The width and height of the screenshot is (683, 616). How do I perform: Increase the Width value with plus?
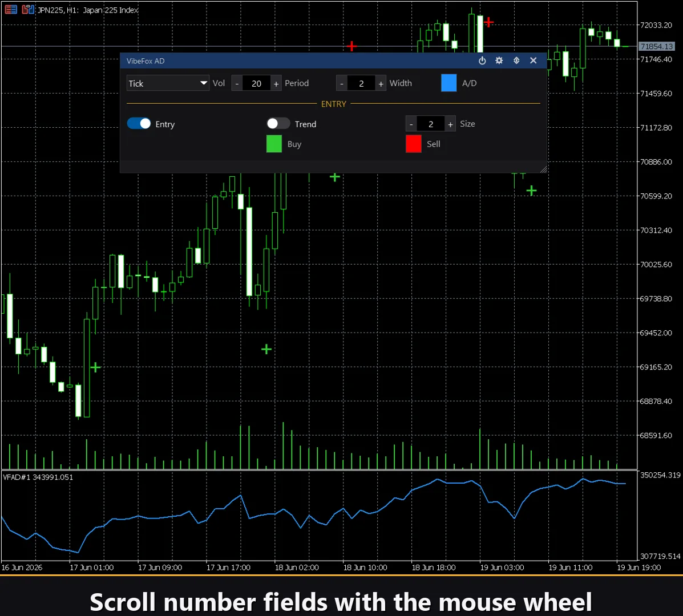click(381, 84)
